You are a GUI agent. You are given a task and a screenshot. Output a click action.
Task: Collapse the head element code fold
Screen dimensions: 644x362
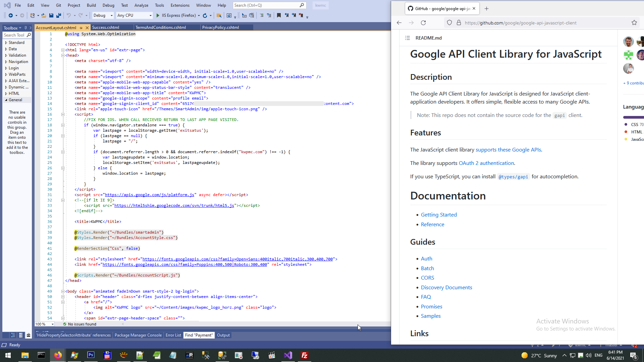[x=63, y=55]
